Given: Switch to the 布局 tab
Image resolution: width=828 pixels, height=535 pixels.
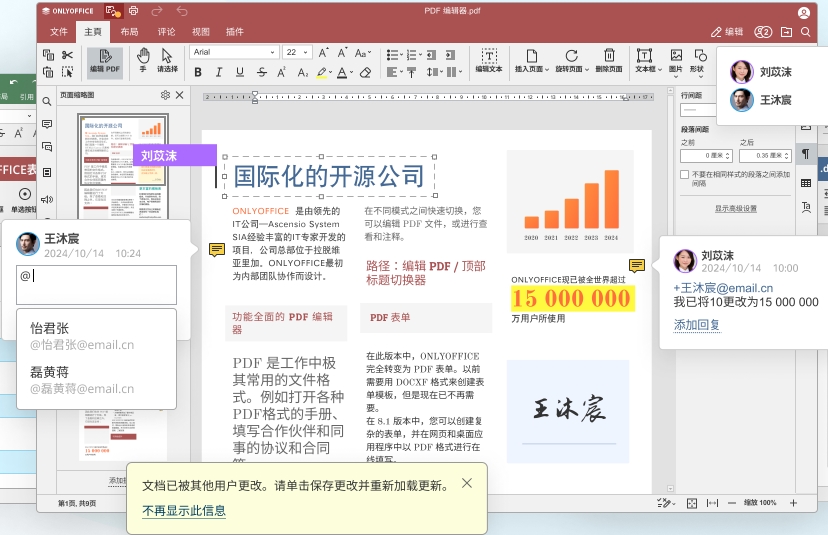Looking at the screenshot, I should (129, 32).
